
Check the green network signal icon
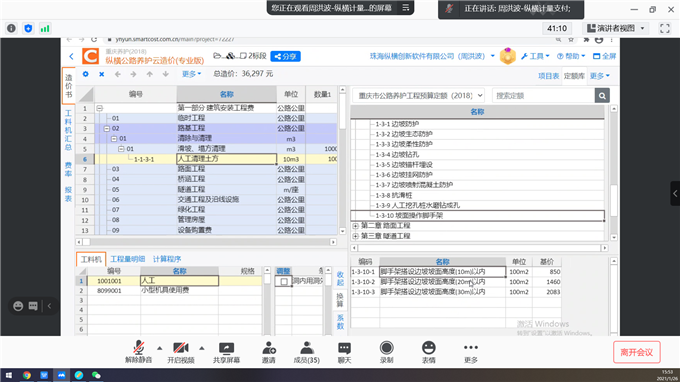point(45,29)
